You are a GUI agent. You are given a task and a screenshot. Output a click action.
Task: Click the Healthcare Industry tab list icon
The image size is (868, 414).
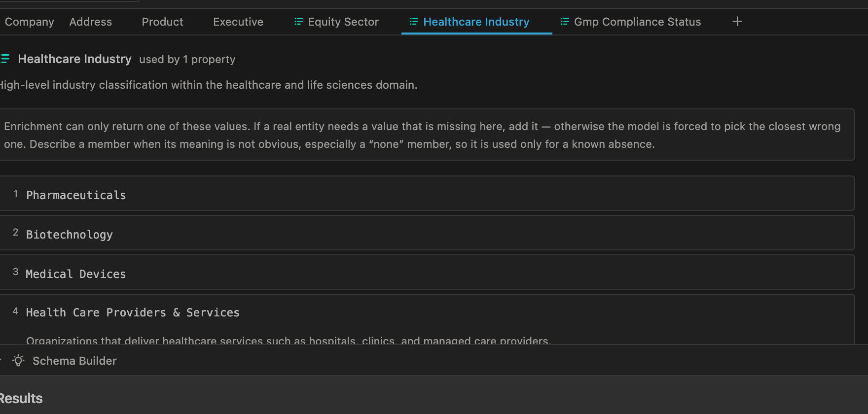point(414,21)
